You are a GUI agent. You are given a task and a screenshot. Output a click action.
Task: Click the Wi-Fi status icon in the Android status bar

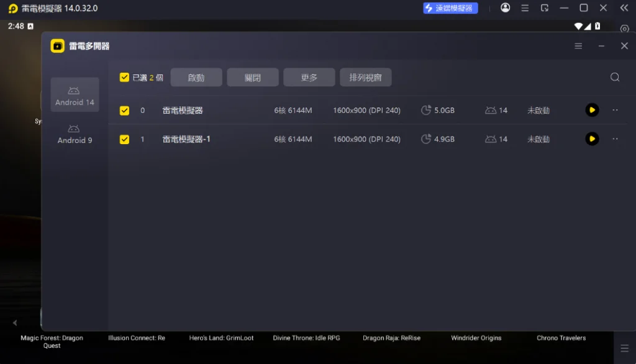click(578, 26)
